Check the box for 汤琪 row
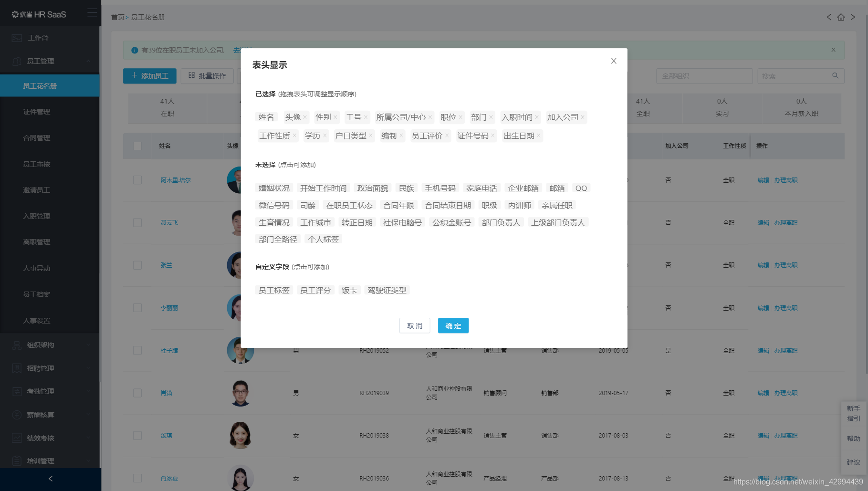 (137, 436)
